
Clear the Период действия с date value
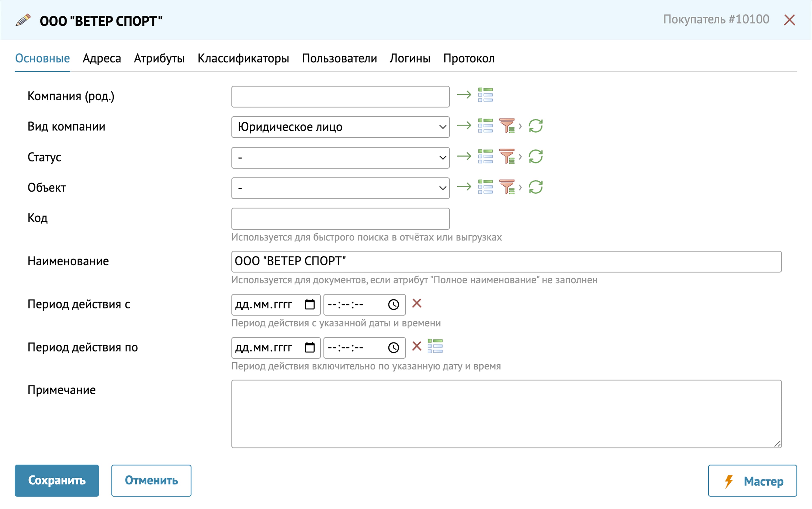click(x=417, y=303)
